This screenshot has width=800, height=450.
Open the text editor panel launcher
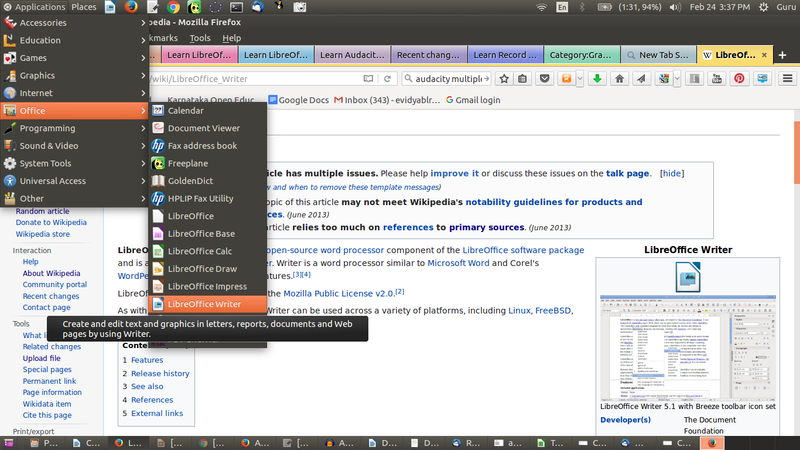click(x=153, y=7)
